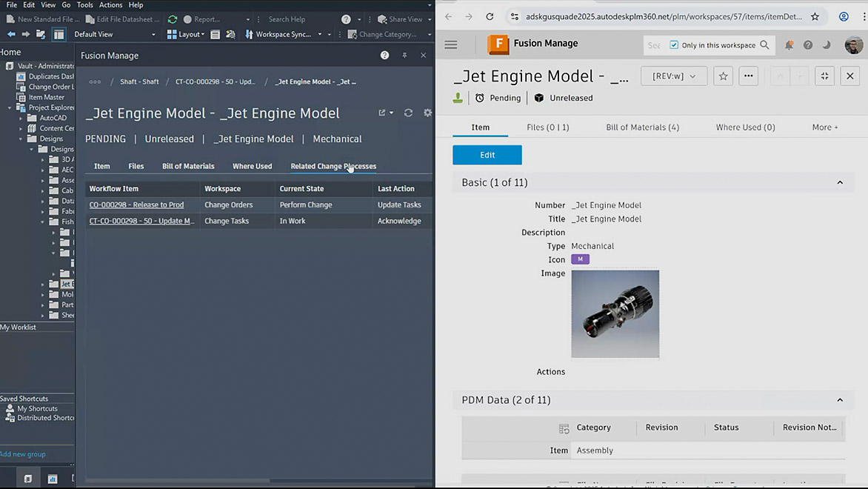
Task: Click the Vault back arrow icon
Action: click(x=11, y=34)
